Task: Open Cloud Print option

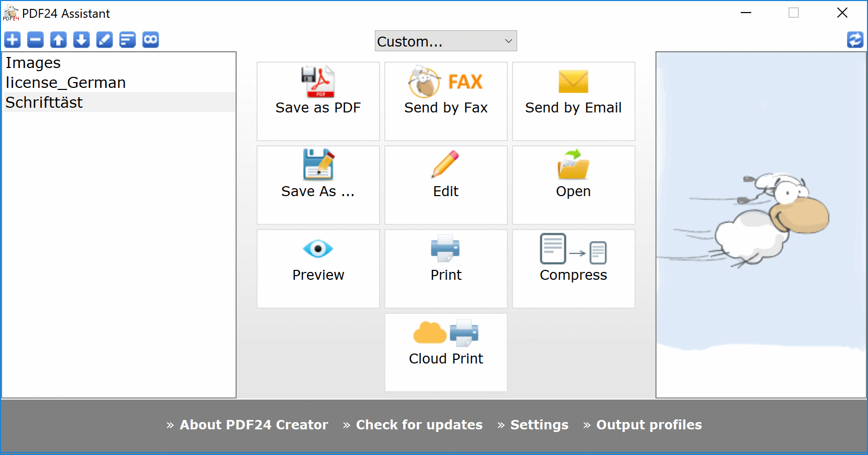Action: click(446, 352)
